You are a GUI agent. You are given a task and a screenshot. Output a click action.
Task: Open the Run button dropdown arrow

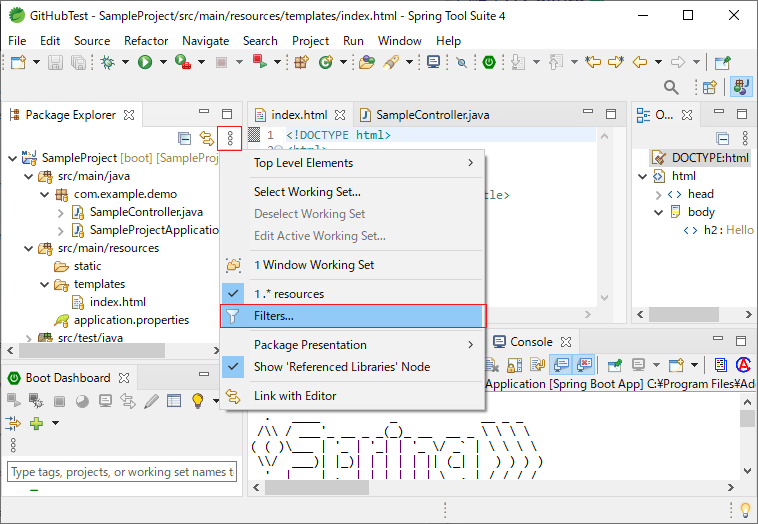[163, 62]
